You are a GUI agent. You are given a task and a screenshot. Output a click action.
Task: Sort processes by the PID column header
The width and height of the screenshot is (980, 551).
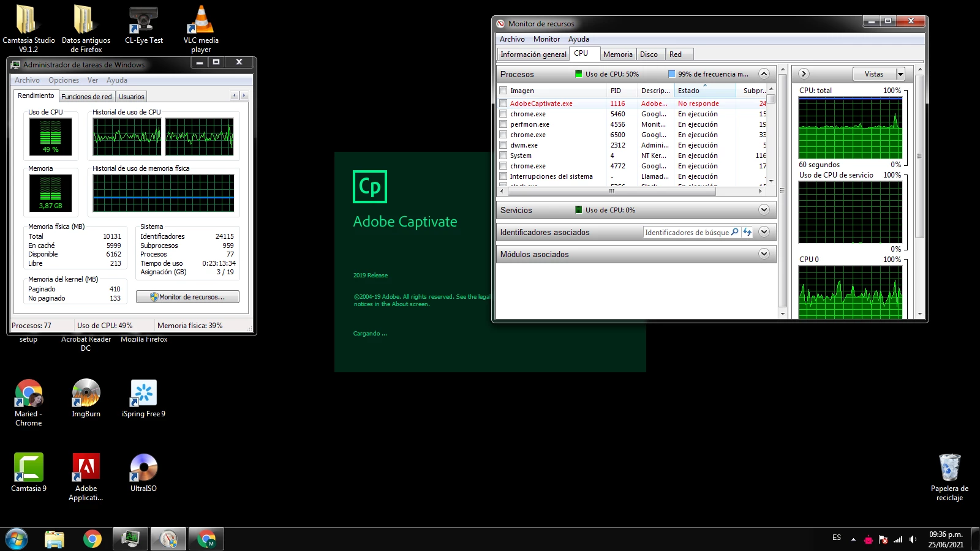tap(622, 91)
